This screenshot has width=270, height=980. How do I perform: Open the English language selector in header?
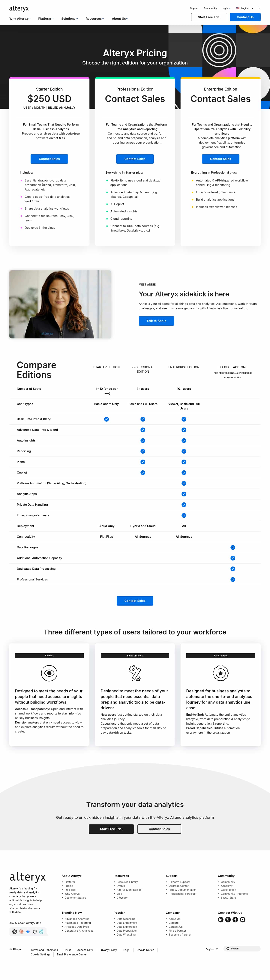(x=244, y=8)
